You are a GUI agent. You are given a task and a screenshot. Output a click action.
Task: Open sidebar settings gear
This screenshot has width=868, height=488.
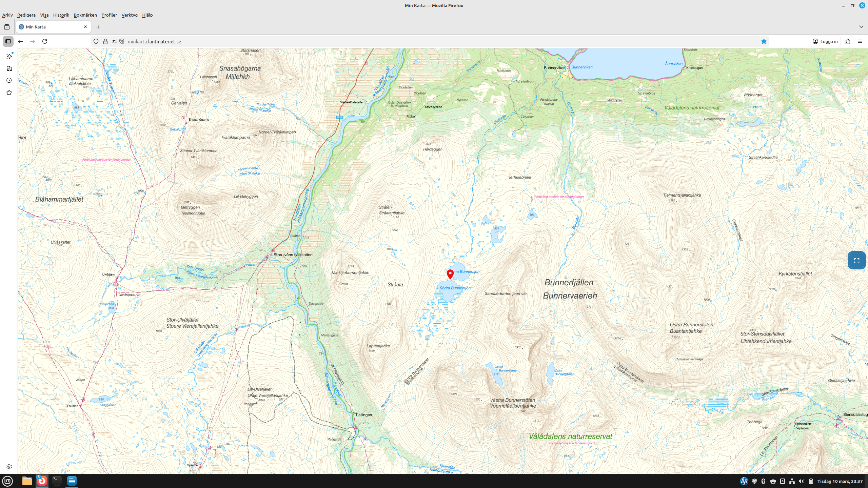pyautogui.click(x=9, y=467)
